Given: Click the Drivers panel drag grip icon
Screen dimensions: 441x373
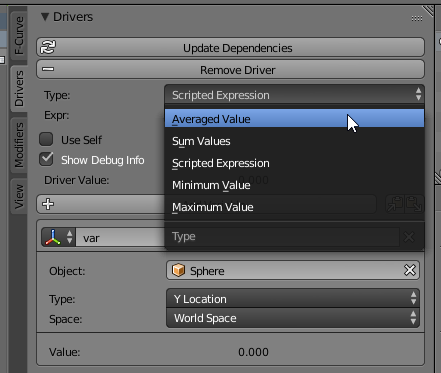Looking at the screenshot, I should [x=417, y=18].
